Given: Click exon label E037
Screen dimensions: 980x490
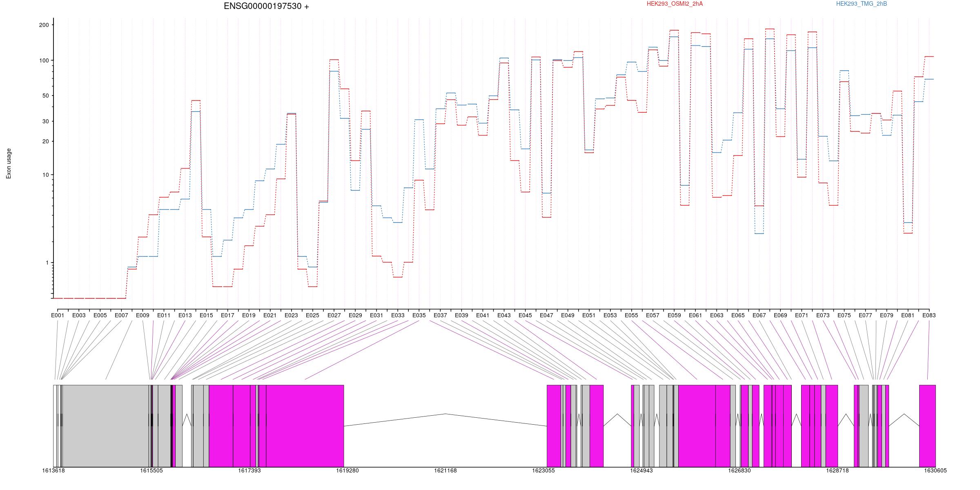Looking at the screenshot, I should pyautogui.click(x=440, y=315).
